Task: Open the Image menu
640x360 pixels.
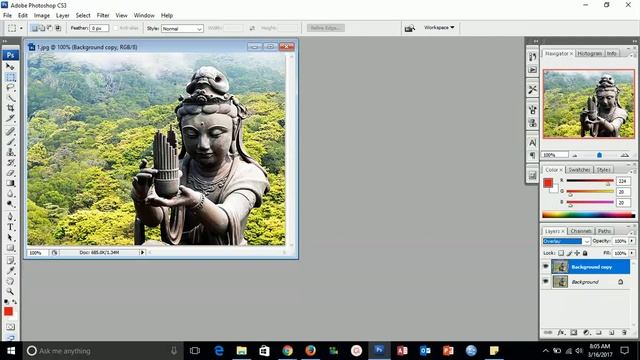Action: [42, 15]
